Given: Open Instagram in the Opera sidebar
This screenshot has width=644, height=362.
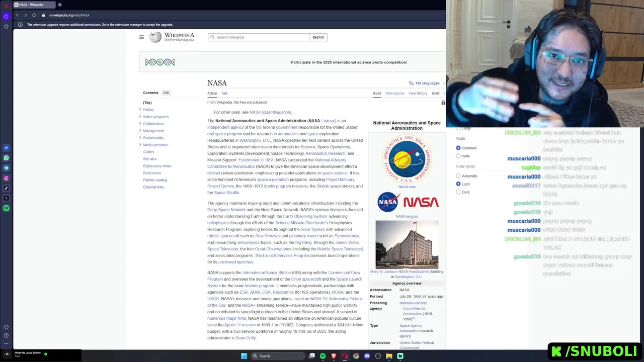Looking at the screenshot, I should (6, 178).
